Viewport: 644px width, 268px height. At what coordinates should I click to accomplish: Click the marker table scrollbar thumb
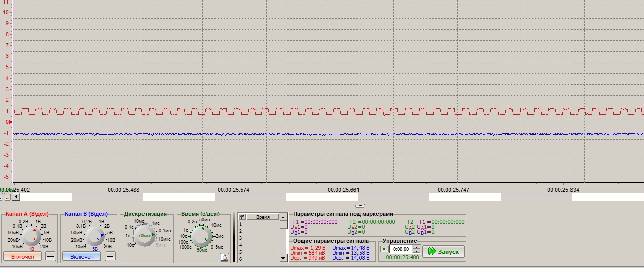[x=283, y=225]
